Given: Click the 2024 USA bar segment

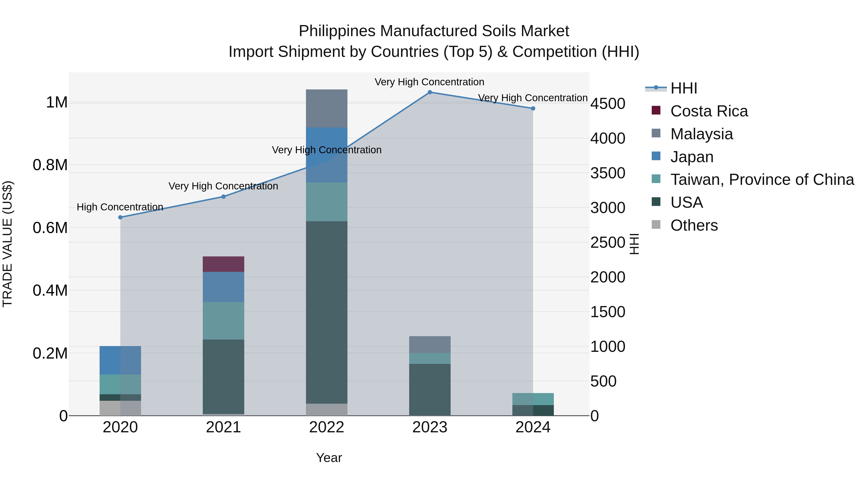Looking at the screenshot, I should (x=533, y=410).
